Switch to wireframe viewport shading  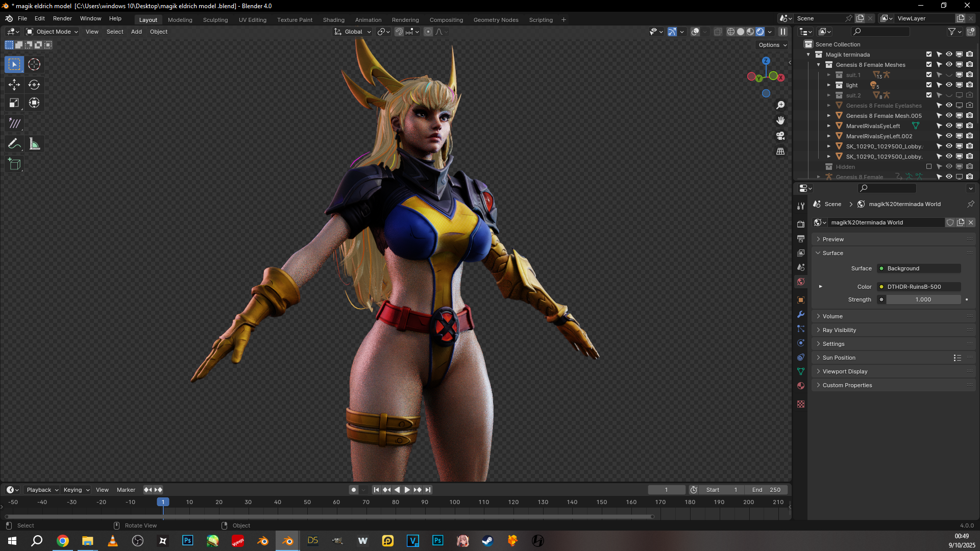pyautogui.click(x=731, y=32)
